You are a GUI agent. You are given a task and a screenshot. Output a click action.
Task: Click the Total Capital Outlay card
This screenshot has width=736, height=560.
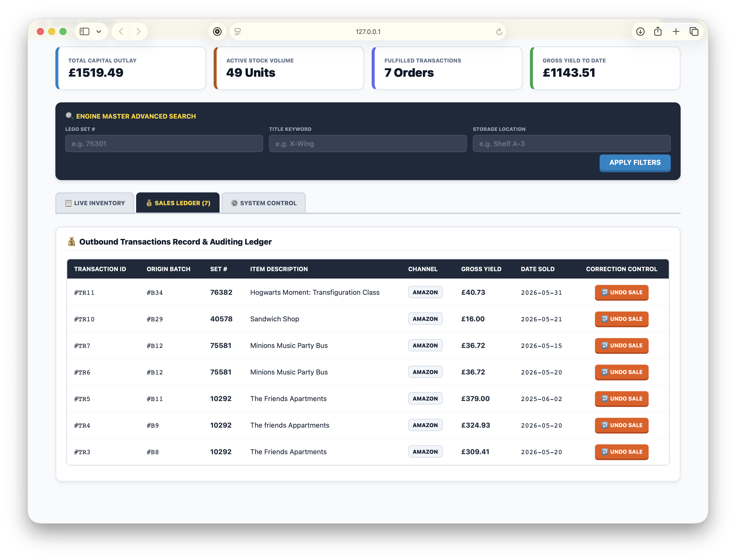point(131,68)
